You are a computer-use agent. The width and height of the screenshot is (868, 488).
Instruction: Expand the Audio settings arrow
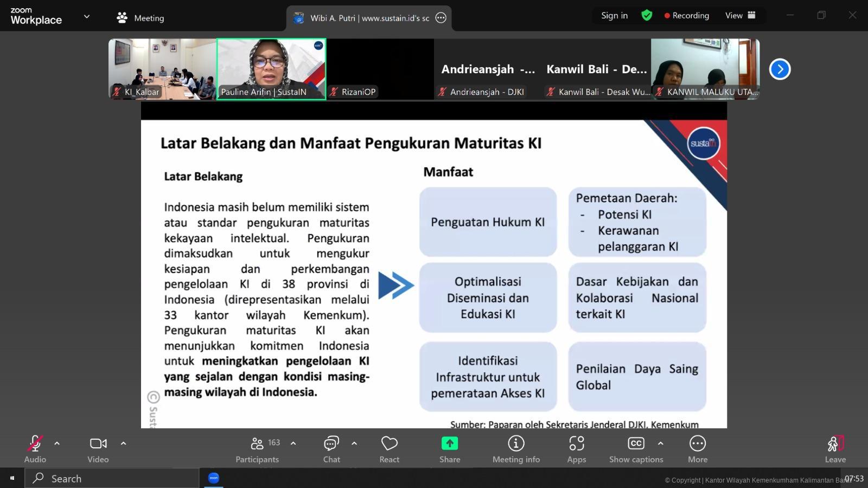[x=57, y=443]
